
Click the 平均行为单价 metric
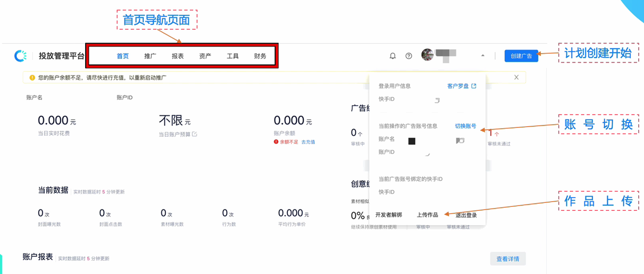pos(294,217)
